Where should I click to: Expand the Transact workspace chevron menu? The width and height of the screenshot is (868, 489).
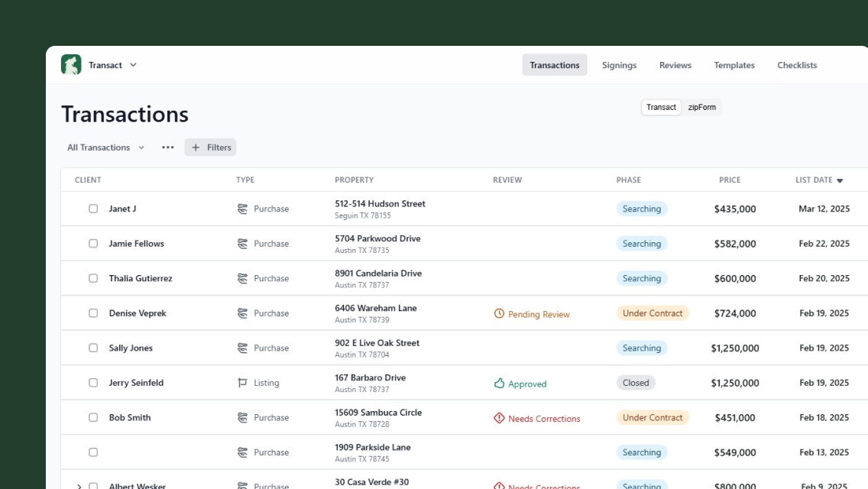click(133, 65)
